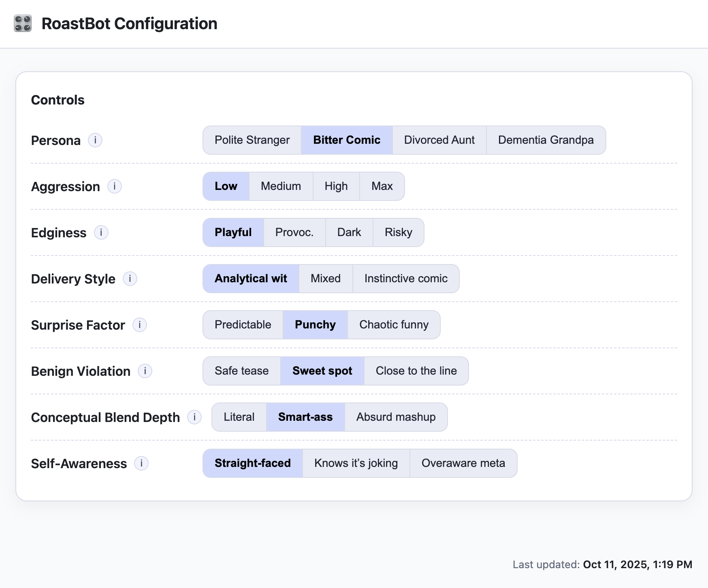
Task: Select the Divorced Aunt persona
Action: point(439,140)
